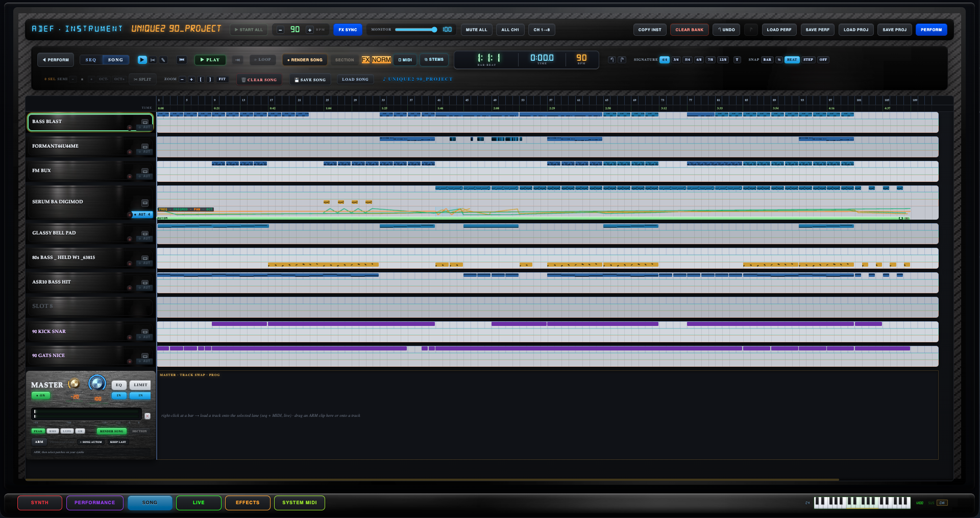Screen dimensions: 980x518
Task: Increase BPM with top plus button
Action: 309,30
